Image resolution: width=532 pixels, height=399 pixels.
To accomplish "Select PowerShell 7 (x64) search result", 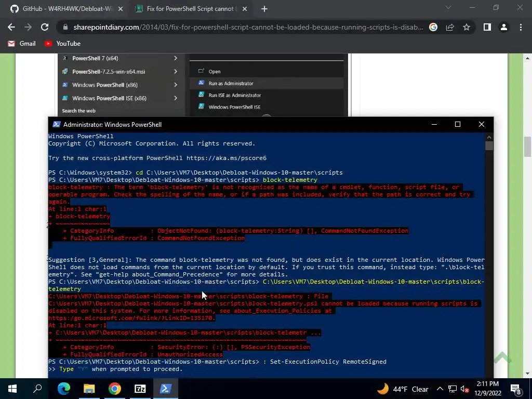I will click(x=95, y=58).
